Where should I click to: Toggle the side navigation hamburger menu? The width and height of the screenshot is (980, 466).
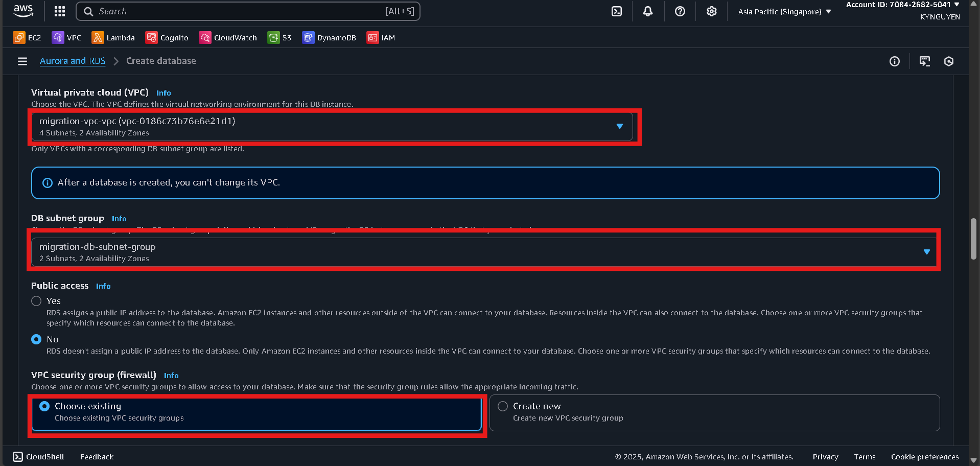coord(22,61)
